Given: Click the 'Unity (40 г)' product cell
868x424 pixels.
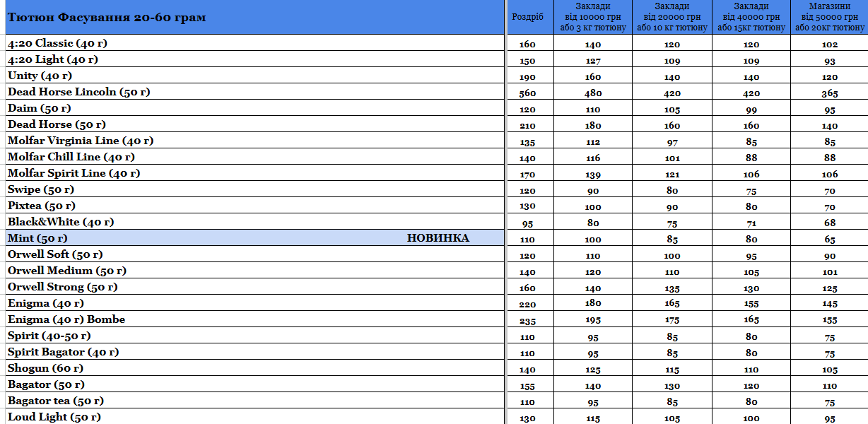Looking at the screenshot, I should coord(255,76).
